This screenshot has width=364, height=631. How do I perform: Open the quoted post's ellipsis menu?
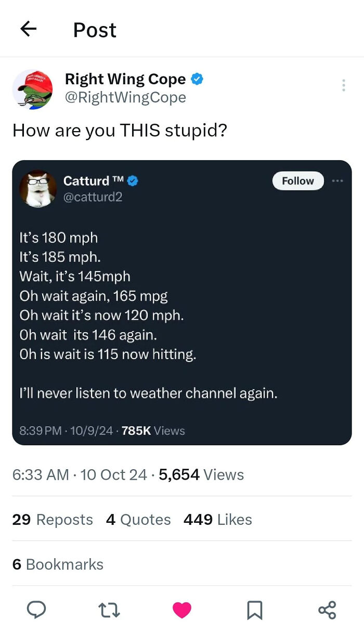(337, 181)
